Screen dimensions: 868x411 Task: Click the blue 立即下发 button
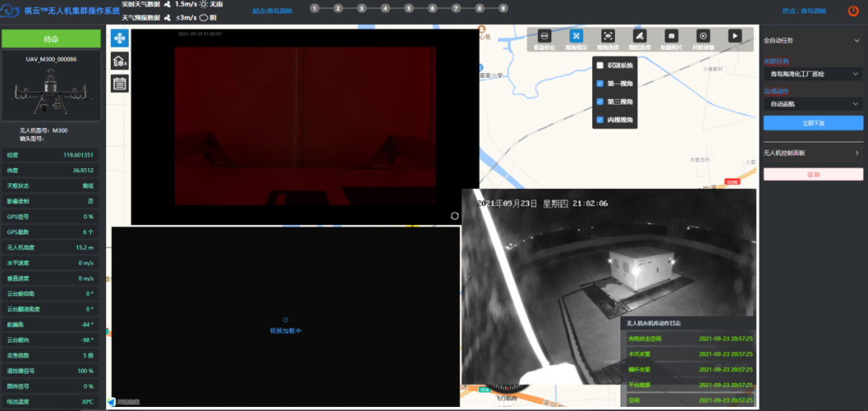[813, 123]
